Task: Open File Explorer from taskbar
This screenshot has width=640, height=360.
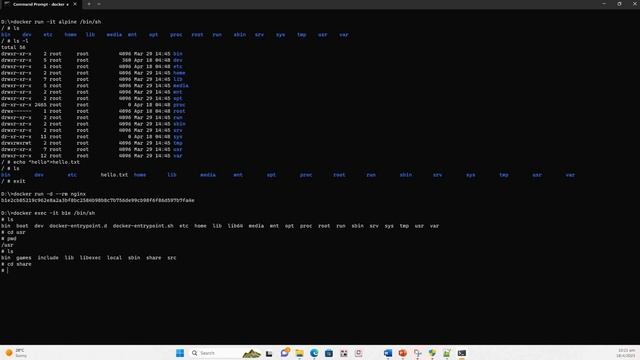Action: point(299,353)
